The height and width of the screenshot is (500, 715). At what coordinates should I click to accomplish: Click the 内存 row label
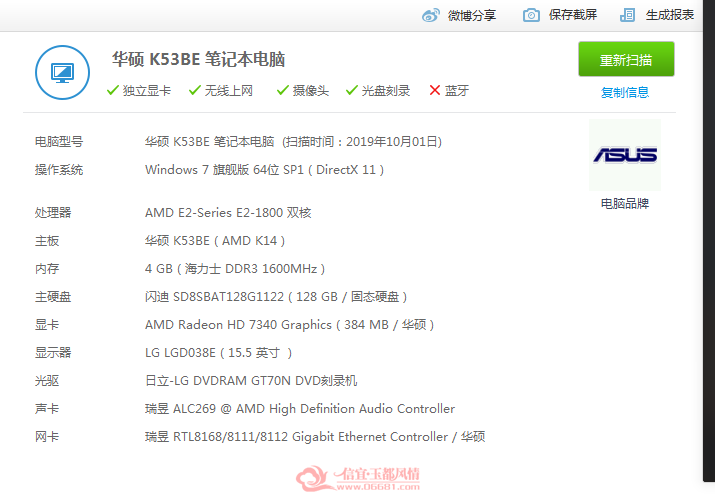click(x=47, y=269)
